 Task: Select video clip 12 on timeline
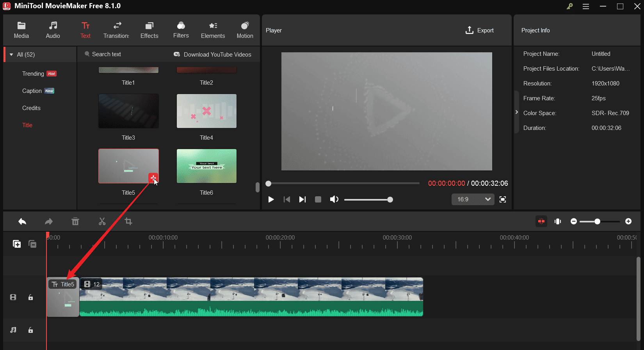tap(251, 297)
